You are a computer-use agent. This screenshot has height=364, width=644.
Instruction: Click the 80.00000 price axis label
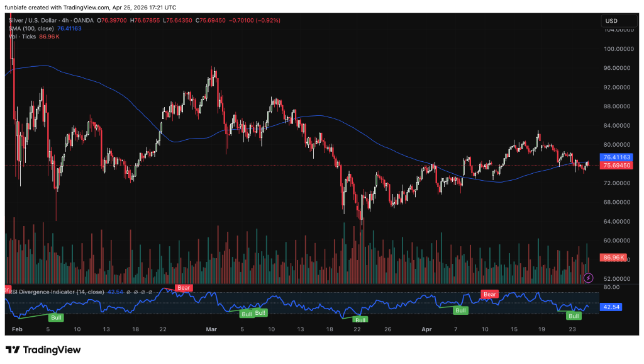click(x=617, y=145)
